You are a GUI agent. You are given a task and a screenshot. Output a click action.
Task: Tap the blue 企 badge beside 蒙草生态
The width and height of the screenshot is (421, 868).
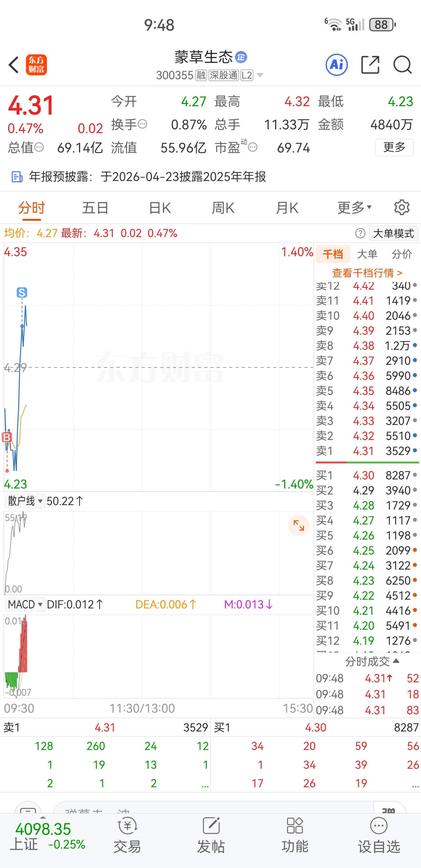pyautogui.click(x=241, y=57)
